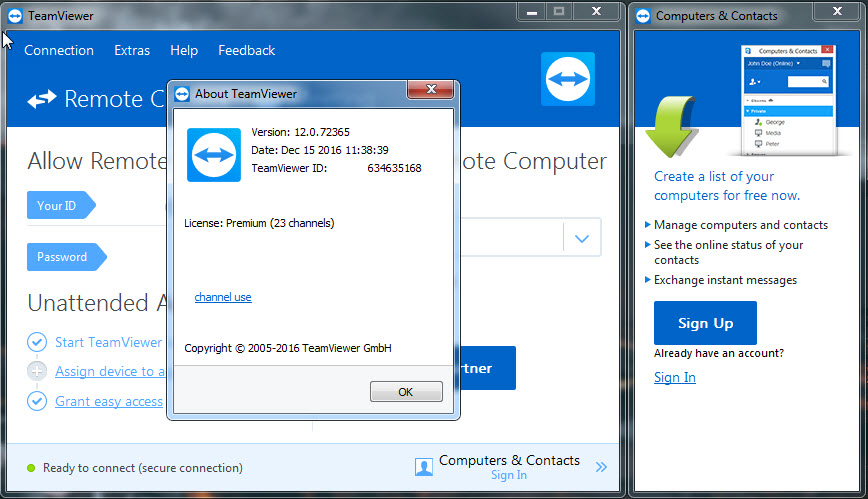Viewport: 868px width, 499px height.
Task: Click the Computers & Contacts window title icon
Action: coord(643,16)
